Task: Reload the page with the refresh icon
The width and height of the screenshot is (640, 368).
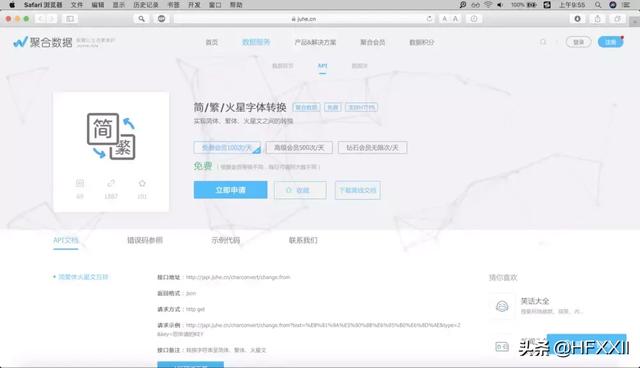Action: coord(429,19)
